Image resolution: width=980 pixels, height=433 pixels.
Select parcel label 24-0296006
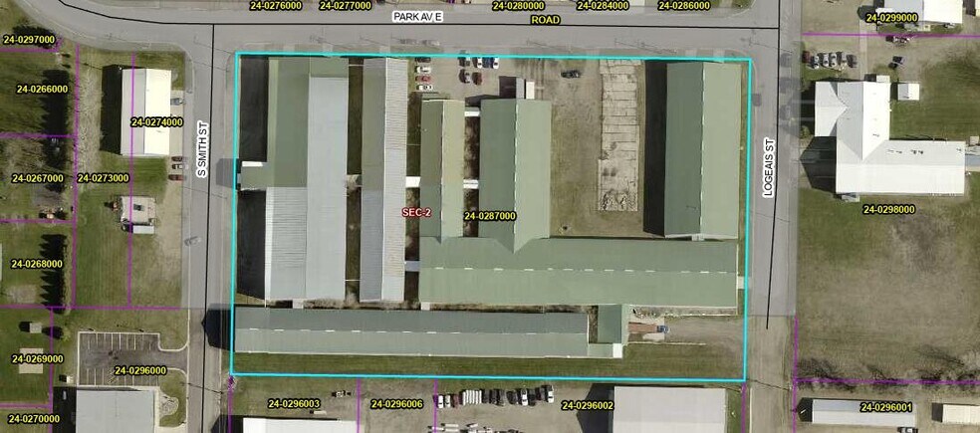[396, 404]
